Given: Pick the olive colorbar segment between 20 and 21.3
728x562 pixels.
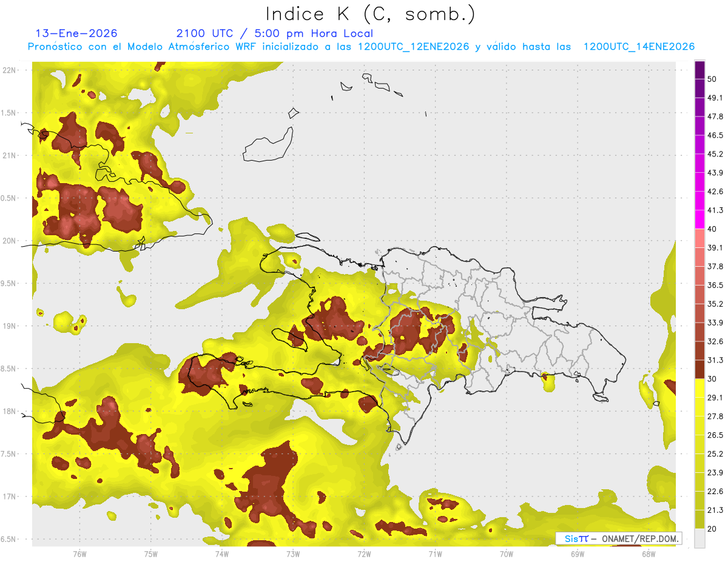Looking at the screenshot, I should [x=699, y=520].
